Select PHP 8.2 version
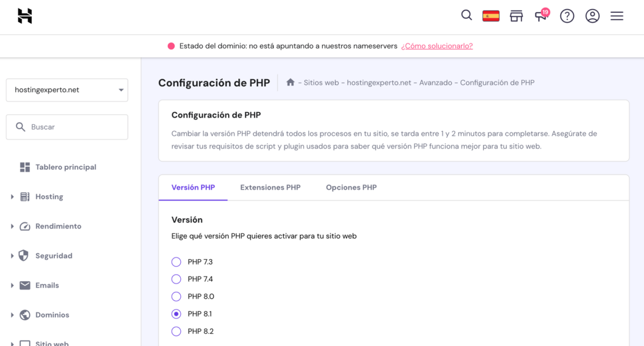 176,331
